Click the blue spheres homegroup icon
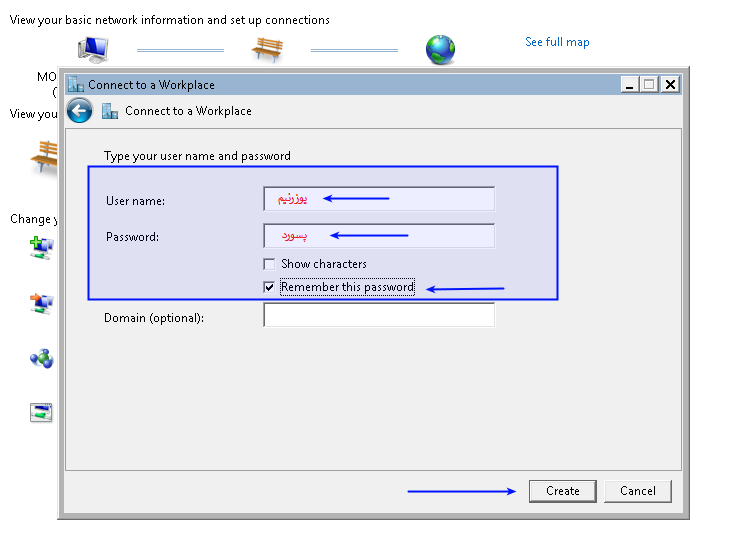 point(41,358)
